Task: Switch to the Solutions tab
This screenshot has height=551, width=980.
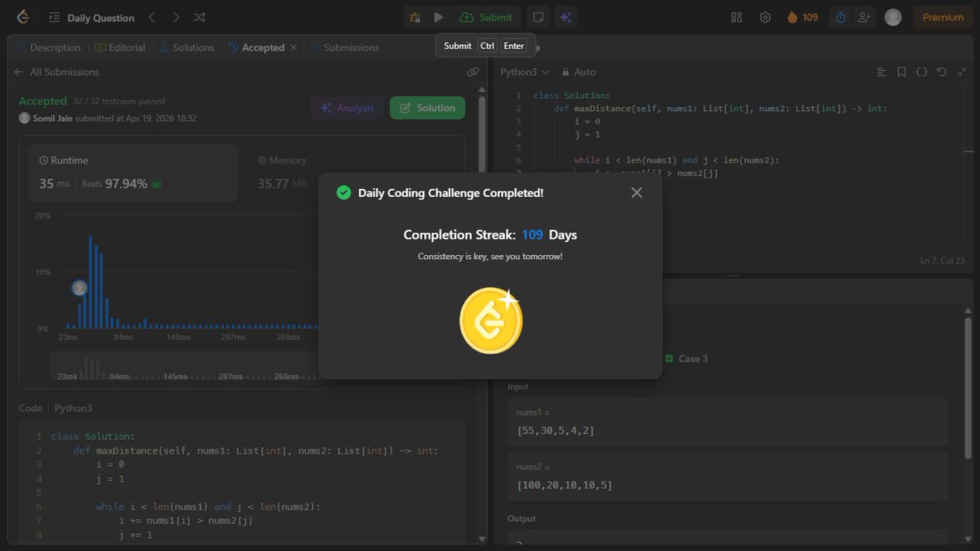Action: pyautogui.click(x=187, y=47)
